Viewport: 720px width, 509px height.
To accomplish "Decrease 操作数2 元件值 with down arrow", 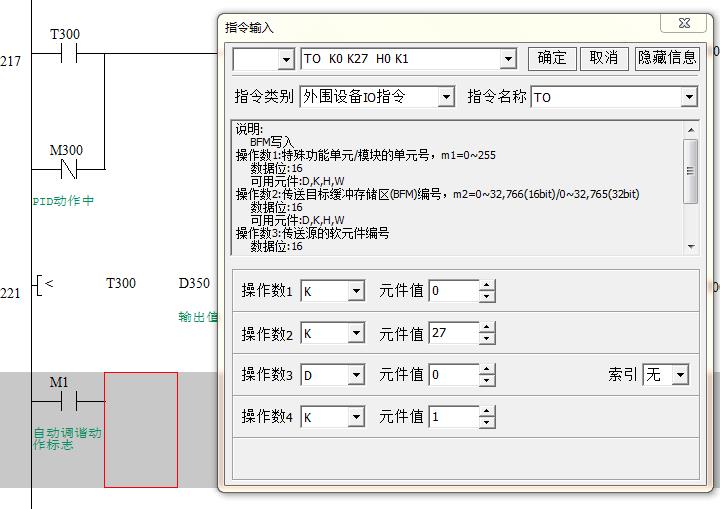I will tap(487, 339).
